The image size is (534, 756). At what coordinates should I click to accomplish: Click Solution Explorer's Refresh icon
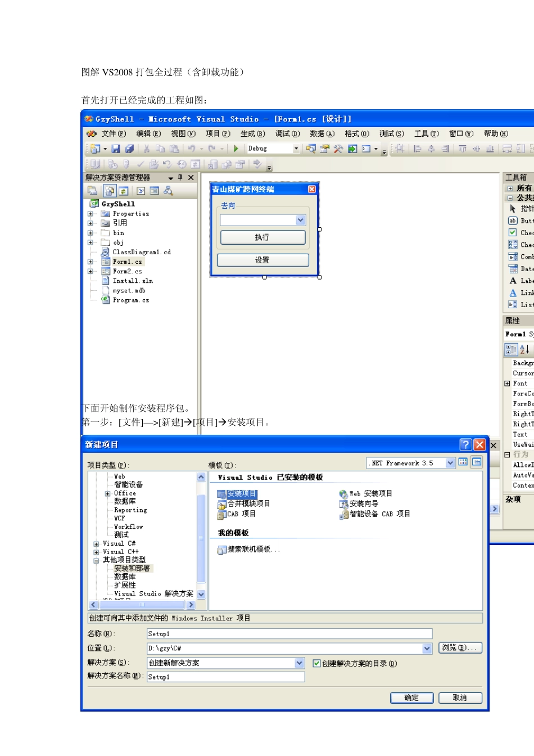click(x=124, y=191)
